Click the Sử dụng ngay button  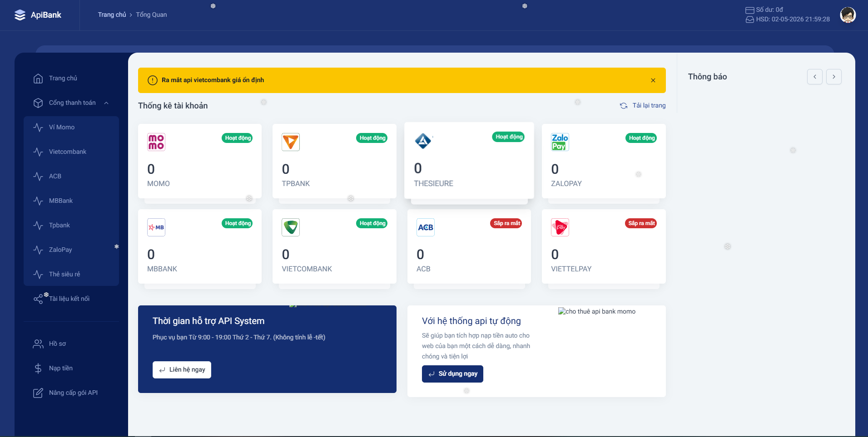tap(452, 374)
